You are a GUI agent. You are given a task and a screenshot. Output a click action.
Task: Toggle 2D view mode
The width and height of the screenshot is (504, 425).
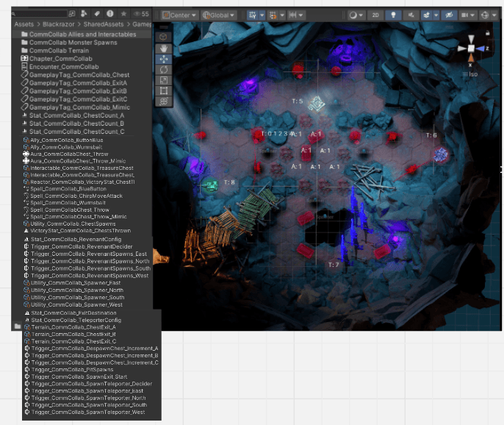(375, 15)
